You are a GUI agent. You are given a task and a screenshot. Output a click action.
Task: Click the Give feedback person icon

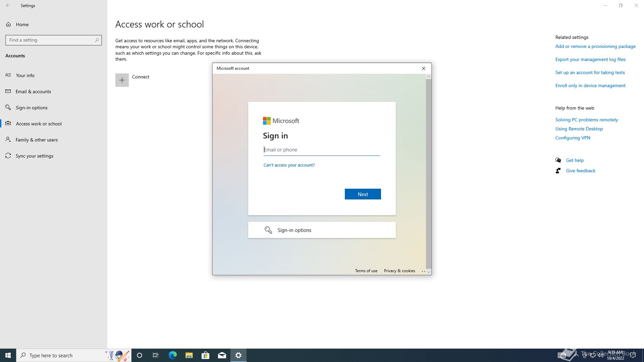pyautogui.click(x=558, y=171)
